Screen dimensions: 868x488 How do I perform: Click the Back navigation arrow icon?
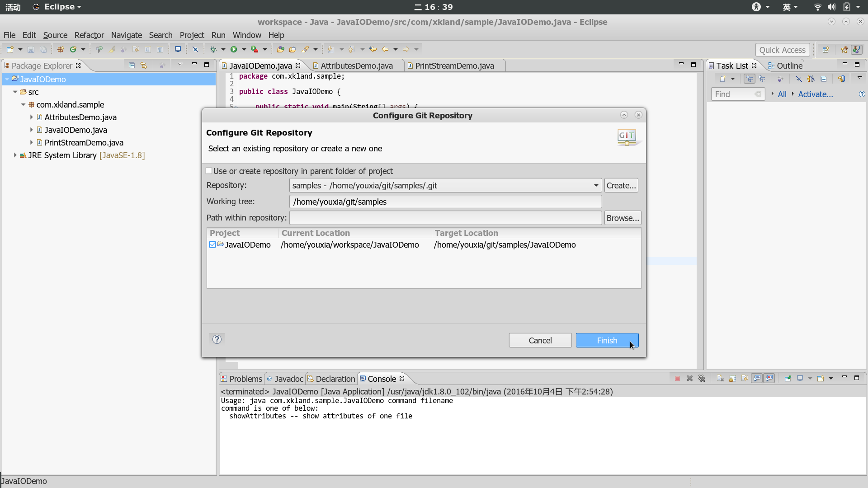385,49
